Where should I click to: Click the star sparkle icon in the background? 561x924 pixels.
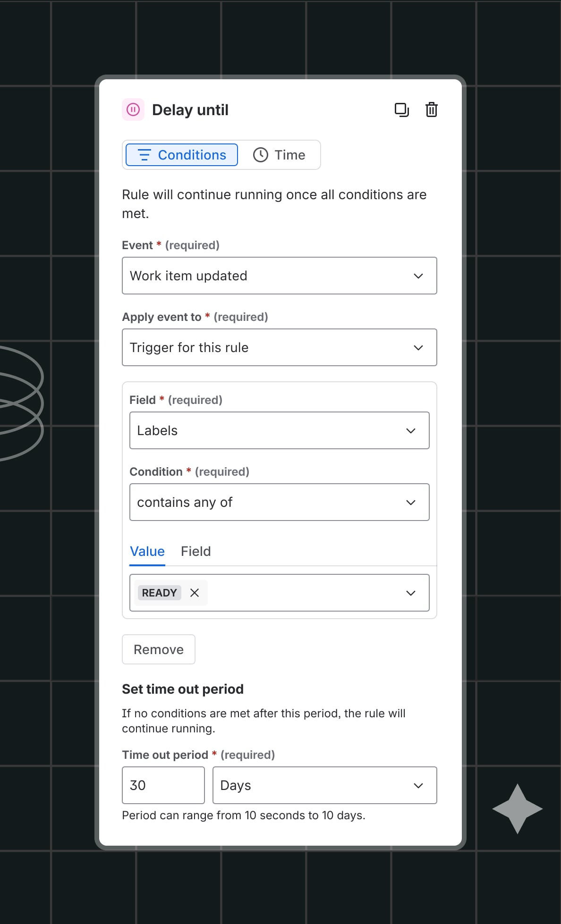coord(518,809)
